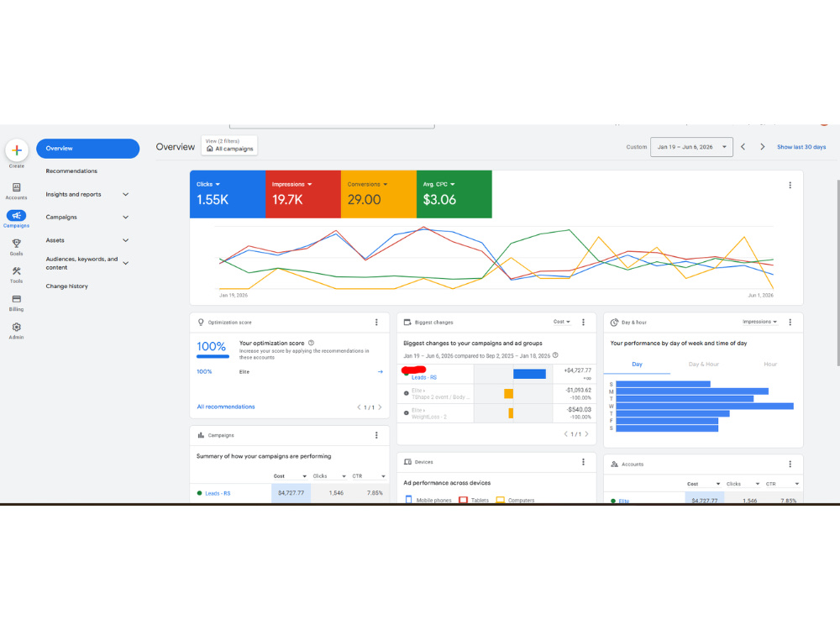Open Optimization score card three-dot menu

pos(376,323)
